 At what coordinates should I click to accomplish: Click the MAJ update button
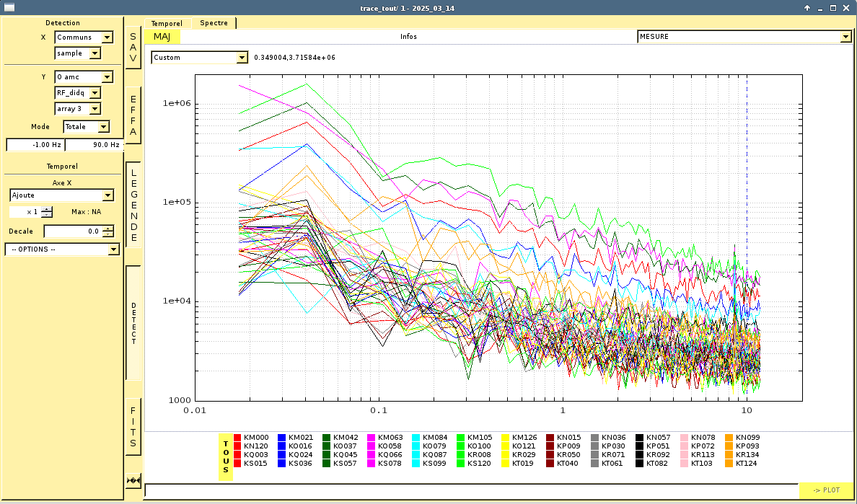coord(162,37)
